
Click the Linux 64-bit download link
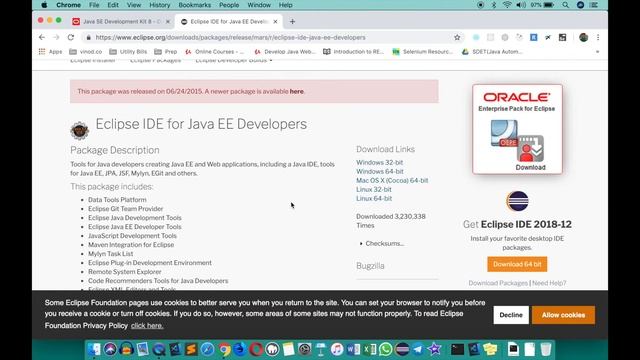point(374,198)
